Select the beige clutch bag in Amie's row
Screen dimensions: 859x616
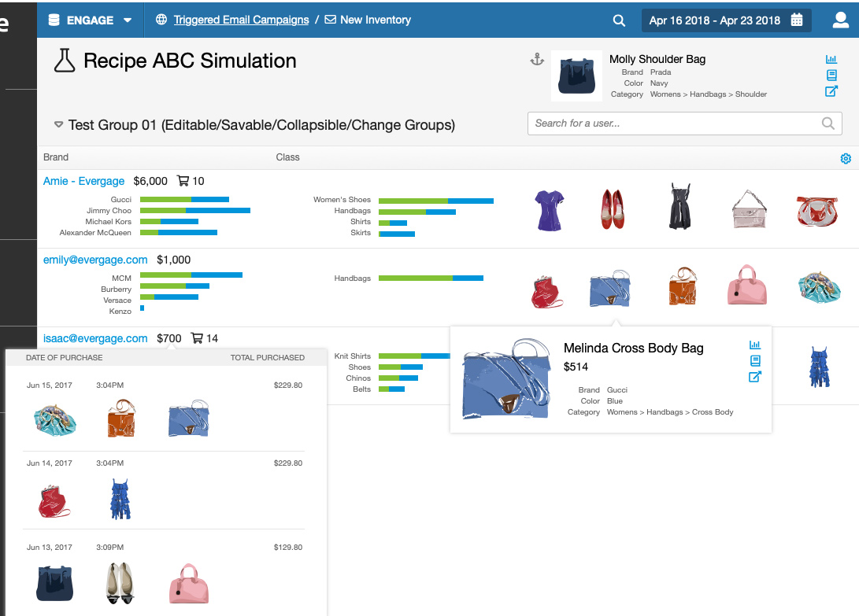[x=749, y=209]
